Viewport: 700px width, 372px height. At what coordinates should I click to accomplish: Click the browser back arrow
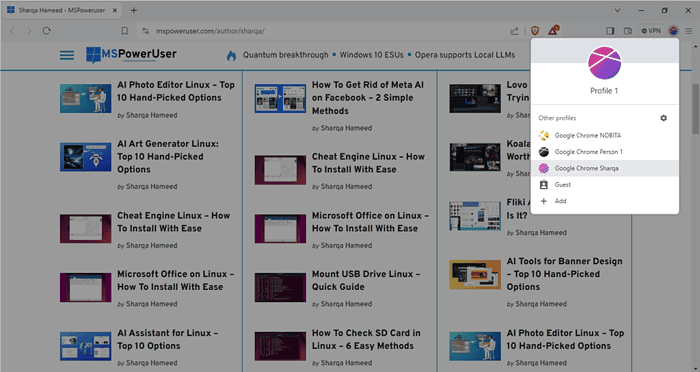(12, 31)
